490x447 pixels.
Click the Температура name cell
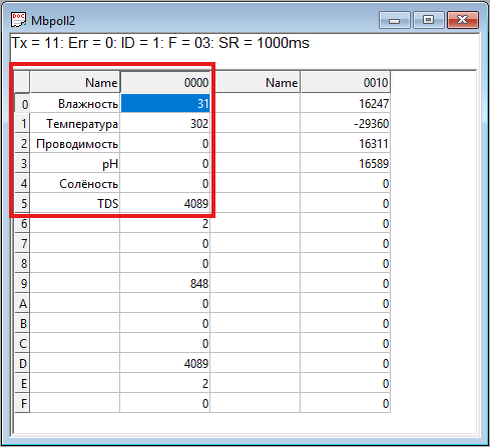(75, 123)
